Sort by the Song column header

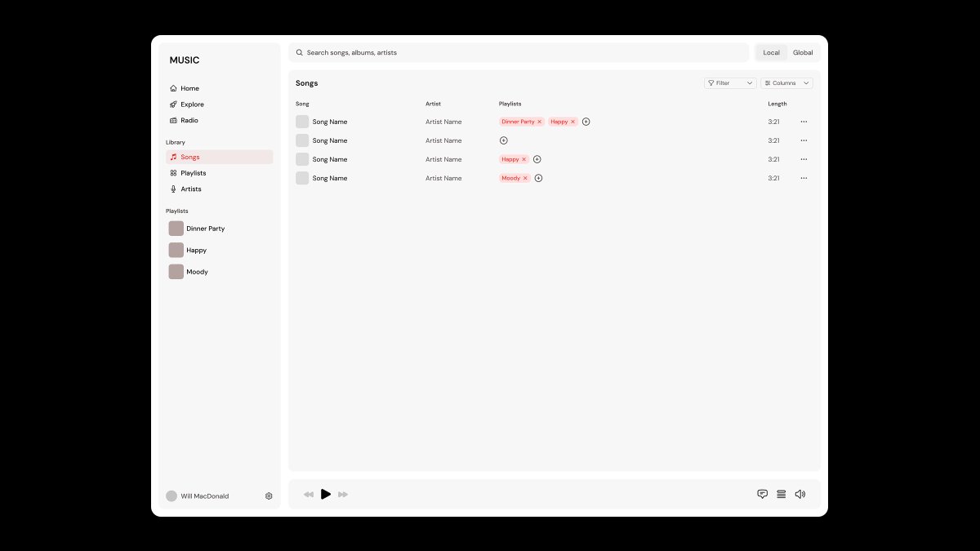(302, 104)
